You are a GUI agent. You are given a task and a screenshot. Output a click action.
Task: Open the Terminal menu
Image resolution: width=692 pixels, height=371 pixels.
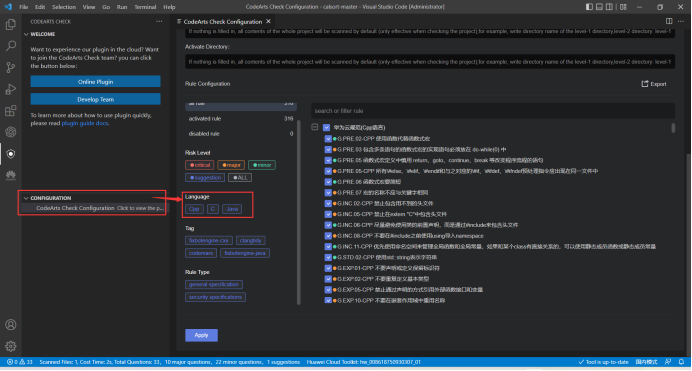145,7
